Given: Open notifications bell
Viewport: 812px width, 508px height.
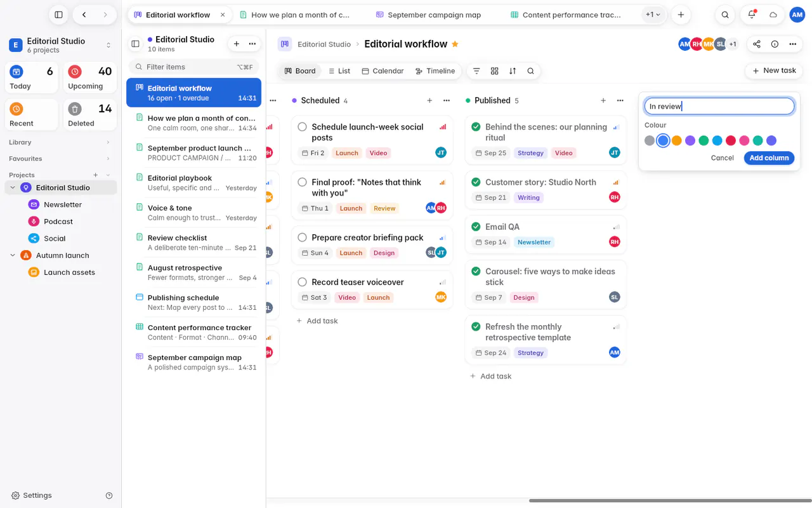Looking at the screenshot, I should click(x=752, y=15).
